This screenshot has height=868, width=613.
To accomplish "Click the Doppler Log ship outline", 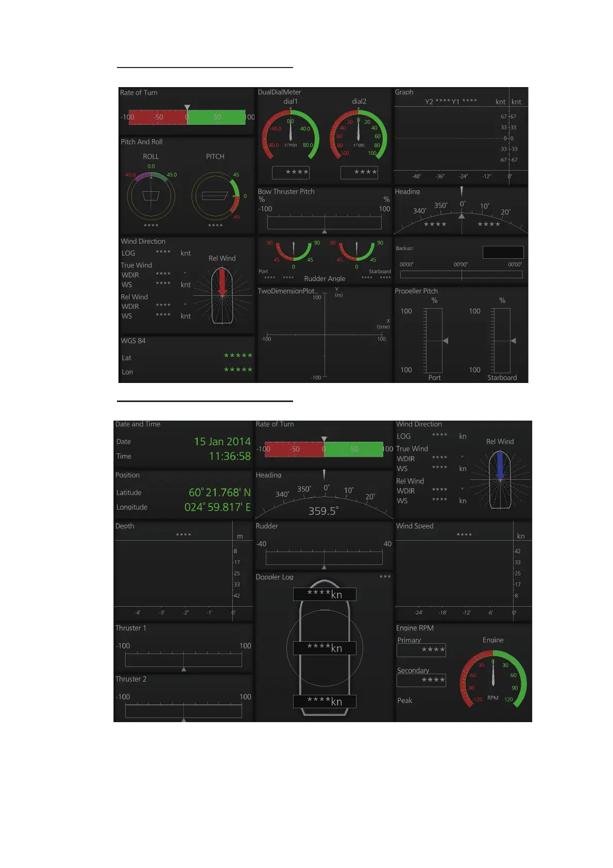I will tap(325, 648).
